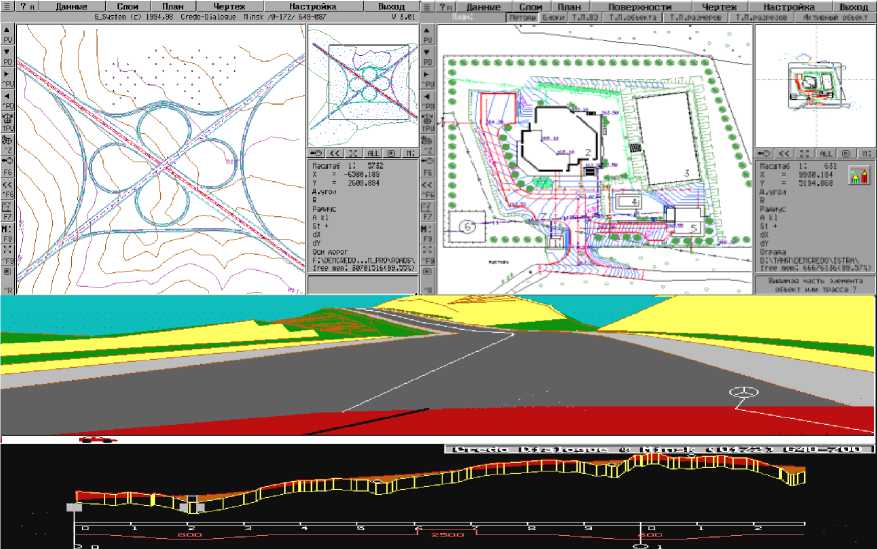The width and height of the screenshot is (877, 549).
Task: Click the Слои menu in left window
Action: pos(127,6)
